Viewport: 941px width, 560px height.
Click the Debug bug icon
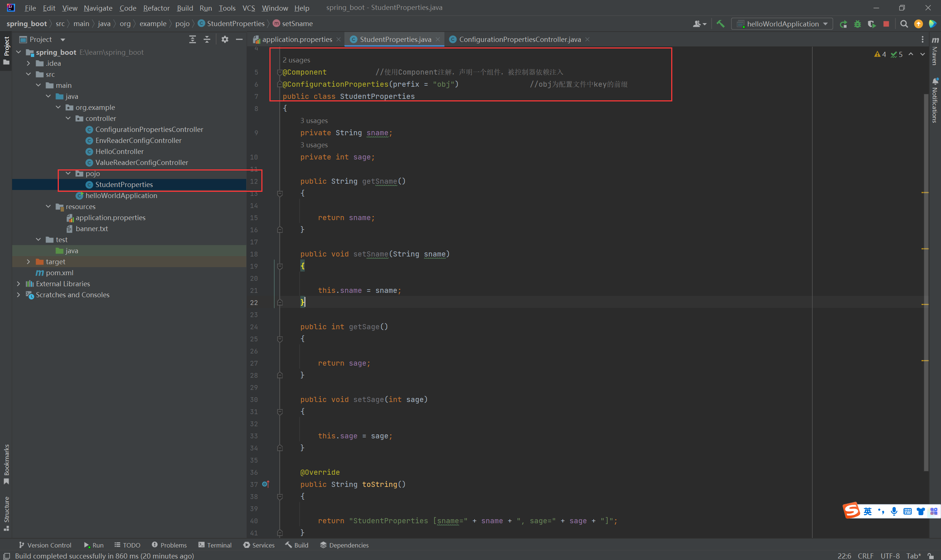coord(857,24)
